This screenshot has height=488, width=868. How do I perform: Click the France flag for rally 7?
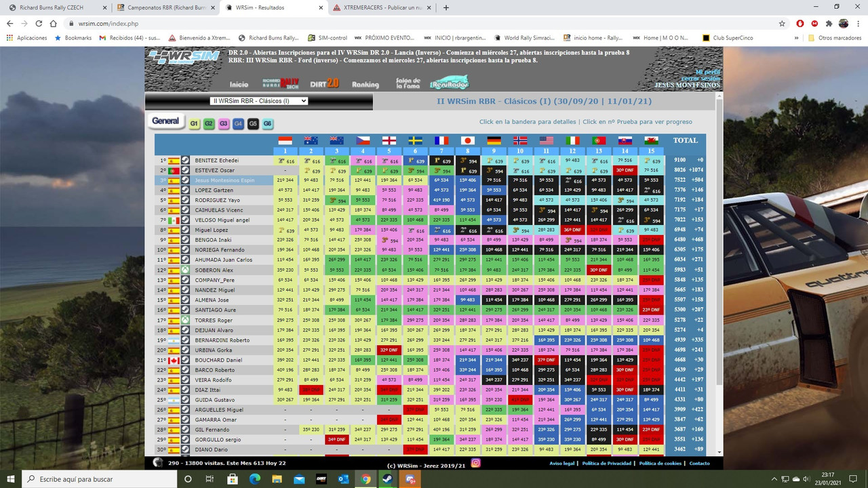tap(441, 140)
